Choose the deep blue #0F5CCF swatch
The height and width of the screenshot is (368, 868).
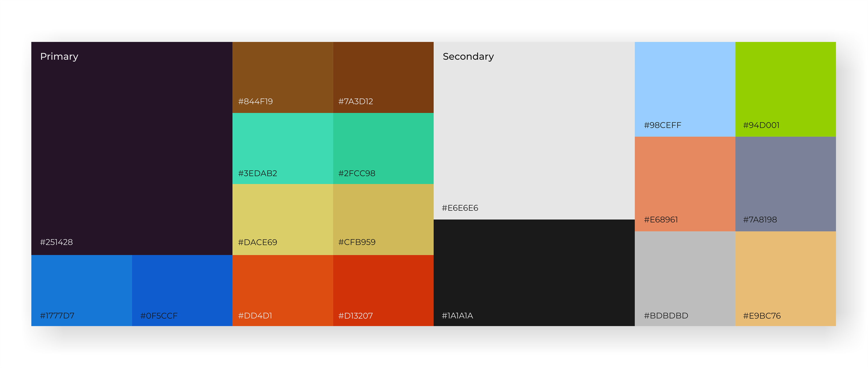click(x=182, y=290)
